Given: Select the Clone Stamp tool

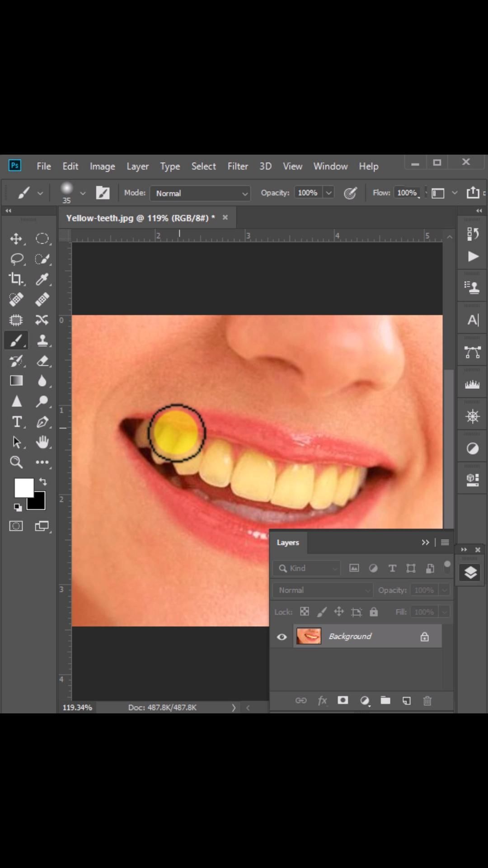Looking at the screenshot, I should (42, 340).
